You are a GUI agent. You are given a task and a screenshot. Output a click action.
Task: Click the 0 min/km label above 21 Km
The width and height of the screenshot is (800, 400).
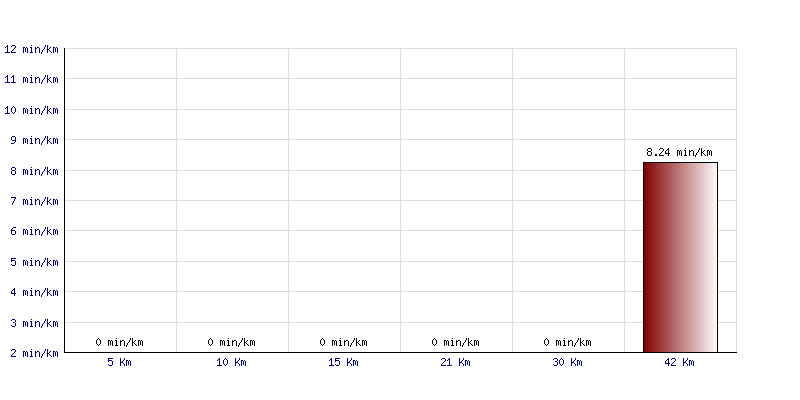[x=455, y=342]
